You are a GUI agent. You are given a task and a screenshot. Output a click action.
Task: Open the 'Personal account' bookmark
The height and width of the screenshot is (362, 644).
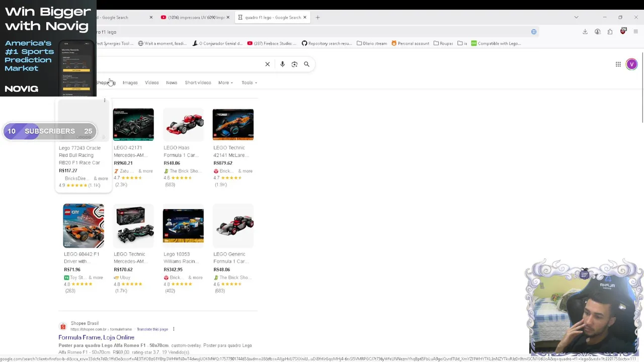tap(410, 43)
